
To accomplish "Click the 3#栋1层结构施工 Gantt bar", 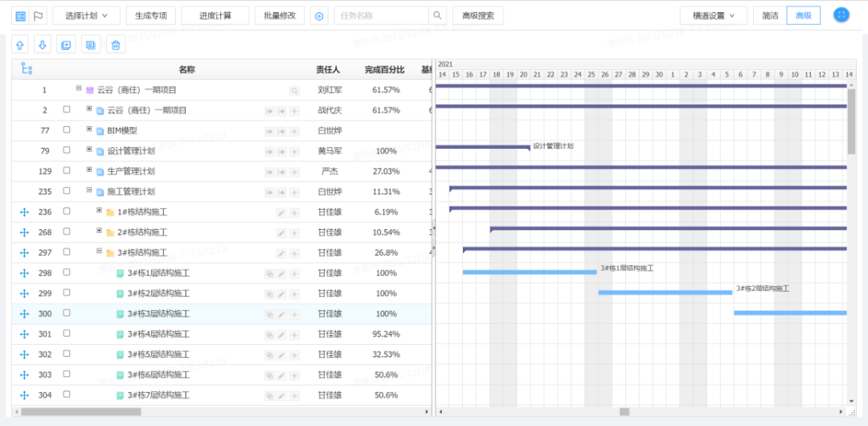I will pos(530,272).
